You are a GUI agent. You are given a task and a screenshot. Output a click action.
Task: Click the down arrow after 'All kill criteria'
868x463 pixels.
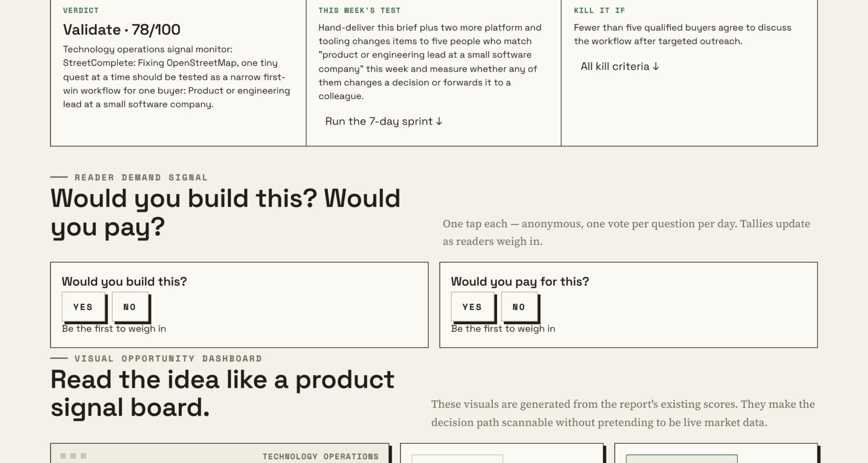656,66
